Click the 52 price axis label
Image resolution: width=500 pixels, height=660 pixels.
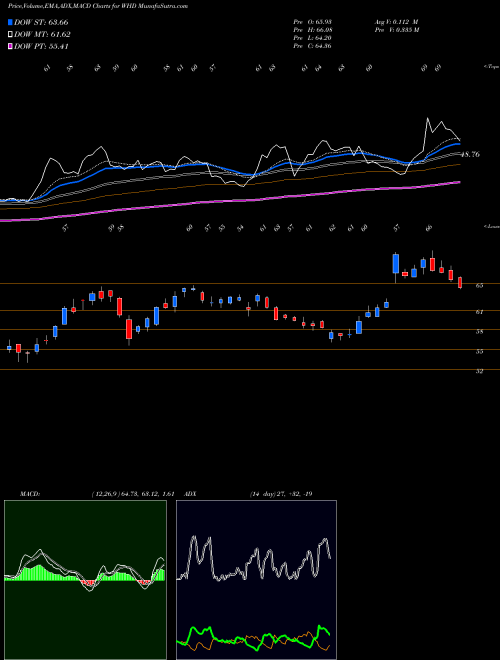479,371
